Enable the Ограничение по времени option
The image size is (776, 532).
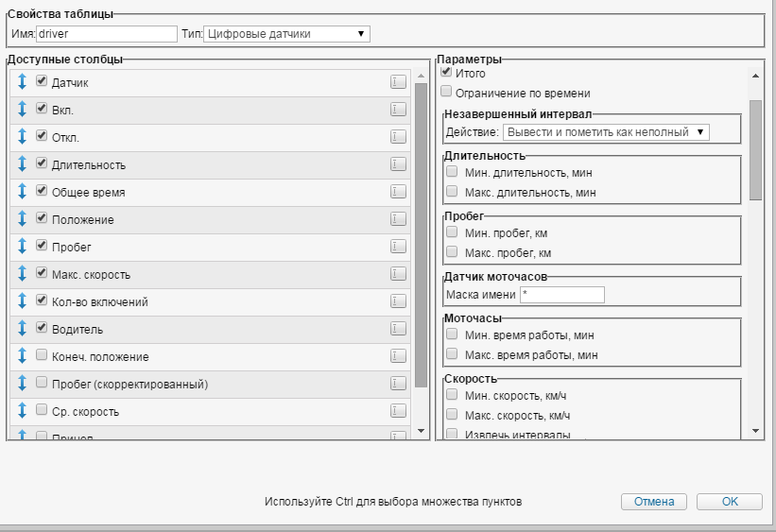[446, 93]
